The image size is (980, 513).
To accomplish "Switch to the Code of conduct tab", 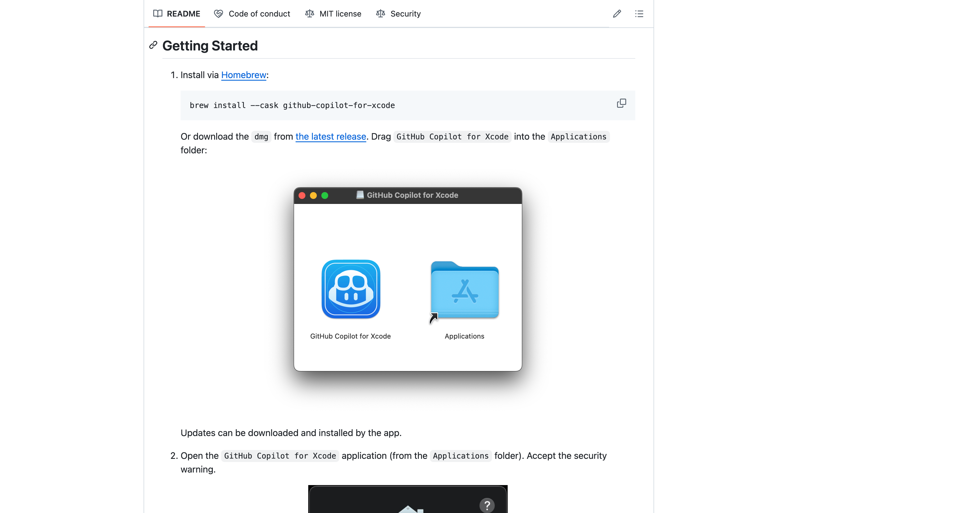I will [x=259, y=14].
